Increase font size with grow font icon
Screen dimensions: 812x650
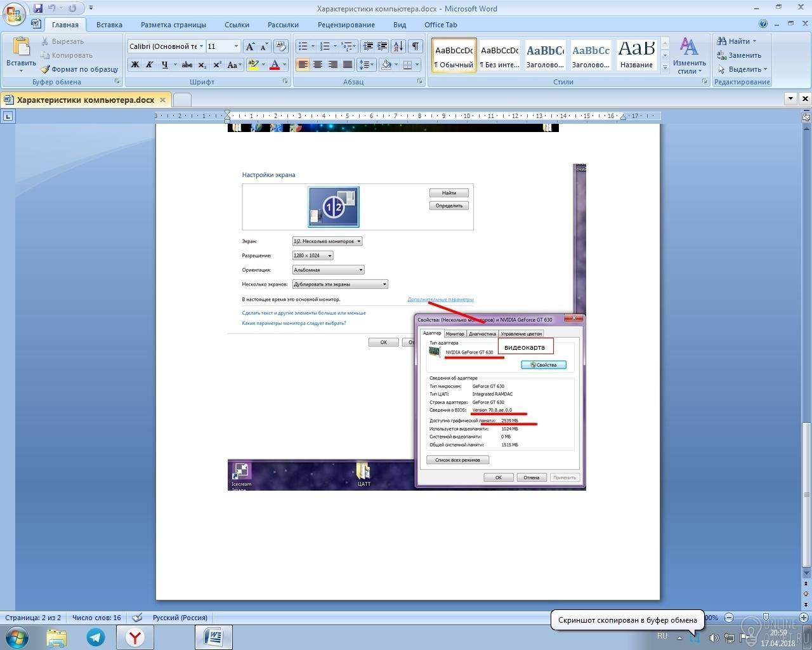click(250, 46)
